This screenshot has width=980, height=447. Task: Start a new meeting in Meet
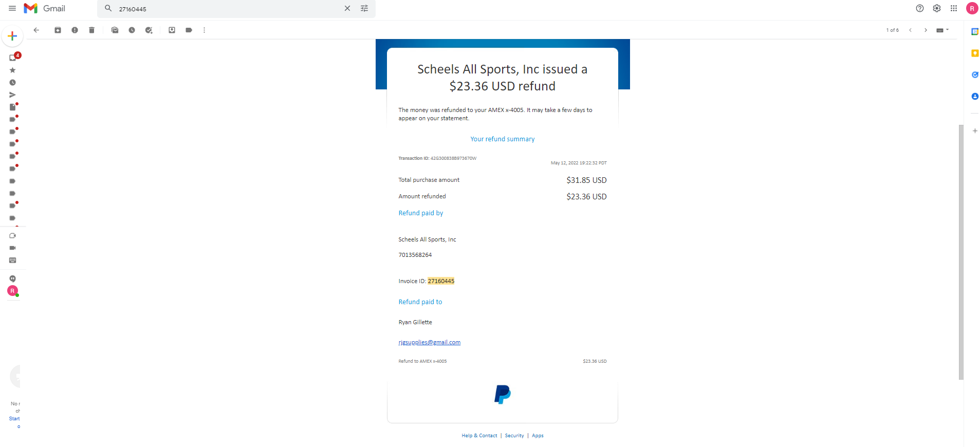pos(12,235)
